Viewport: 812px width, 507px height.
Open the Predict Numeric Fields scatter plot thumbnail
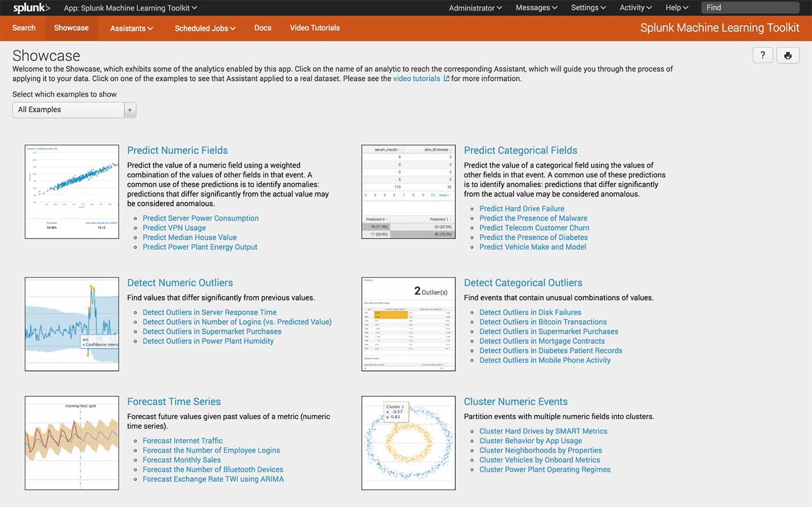point(72,192)
